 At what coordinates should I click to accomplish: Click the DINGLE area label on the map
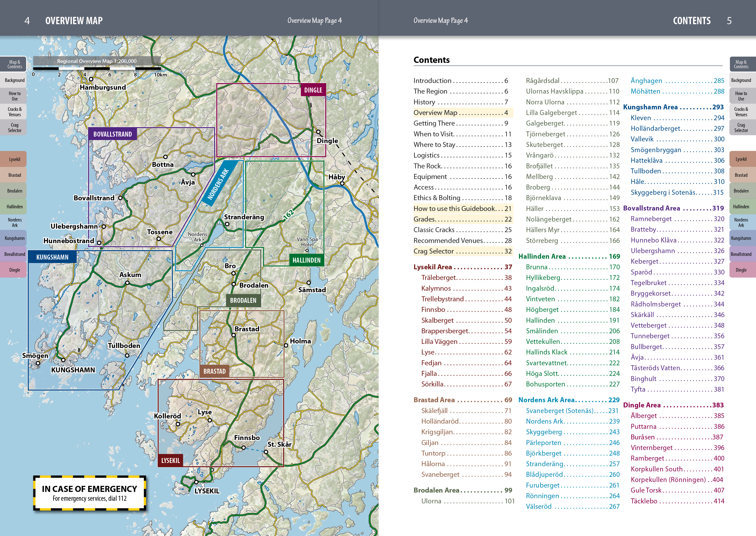[313, 90]
